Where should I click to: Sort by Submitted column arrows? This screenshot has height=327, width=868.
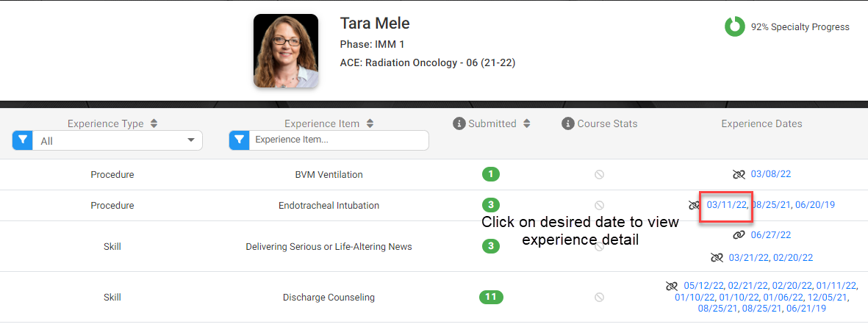527,124
